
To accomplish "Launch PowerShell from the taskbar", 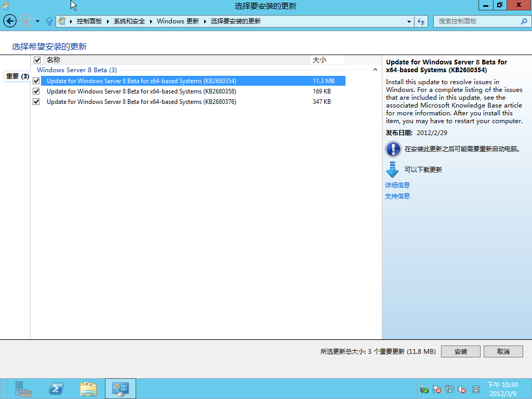I will pos(56,389).
